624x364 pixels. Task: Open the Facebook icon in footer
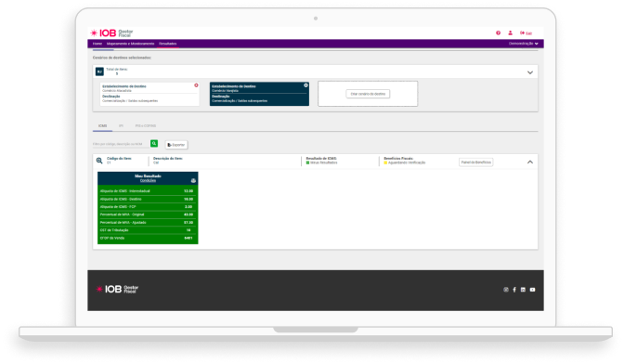pyautogui.click(x=514, y=290)
